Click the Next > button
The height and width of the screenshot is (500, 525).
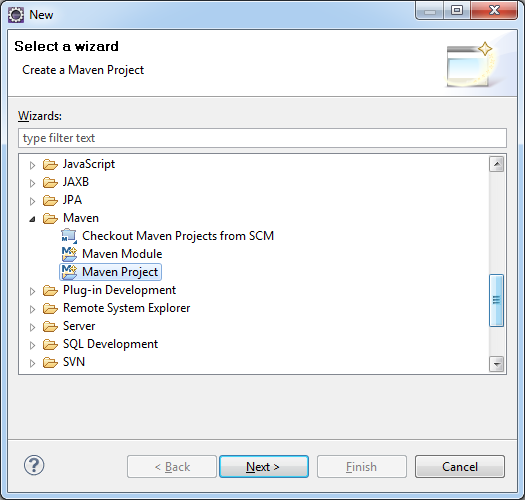tap(264, 467)
